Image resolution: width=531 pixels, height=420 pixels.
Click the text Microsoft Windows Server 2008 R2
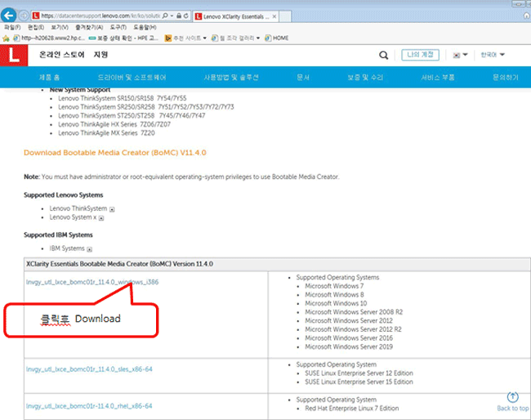point(354,311)
